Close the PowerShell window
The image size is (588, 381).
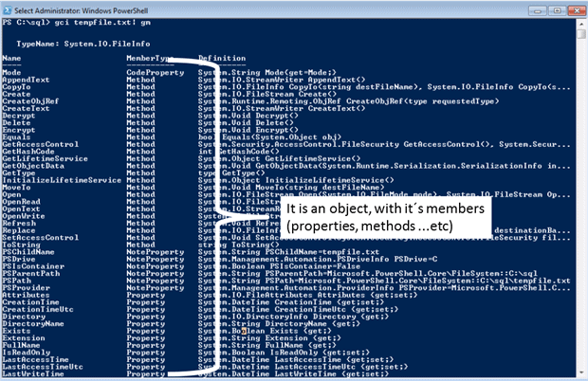578,10
